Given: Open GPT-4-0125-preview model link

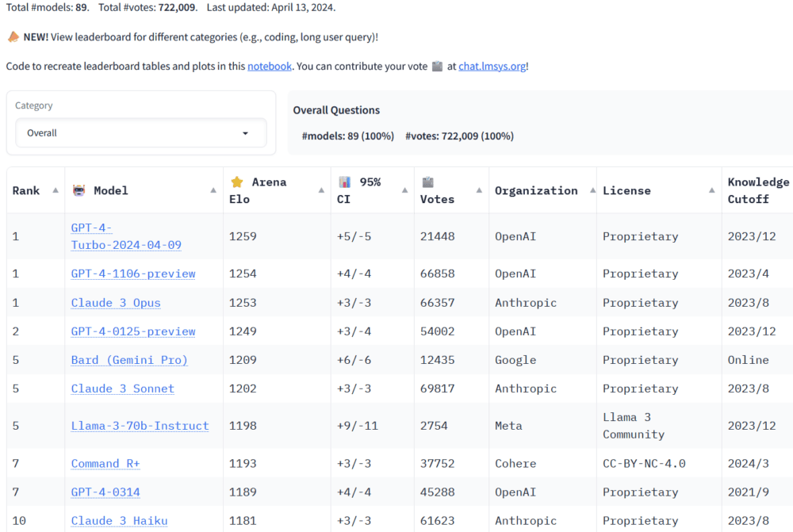Looking at the screenshot, I should 133,331.
